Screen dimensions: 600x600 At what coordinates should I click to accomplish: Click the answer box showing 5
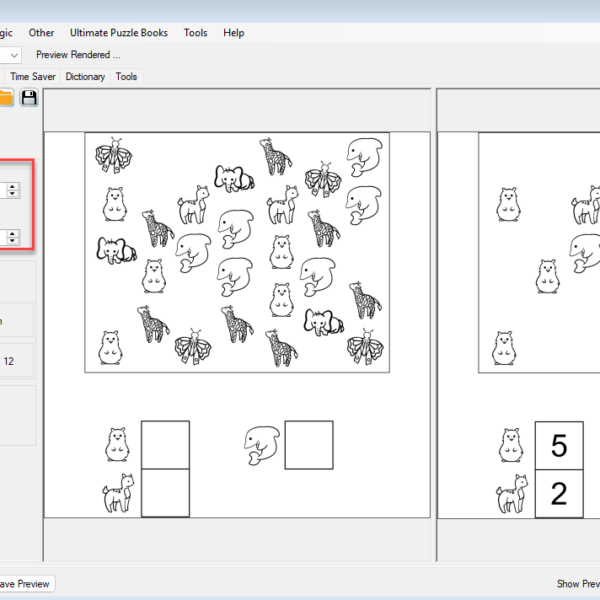[559, 445]
